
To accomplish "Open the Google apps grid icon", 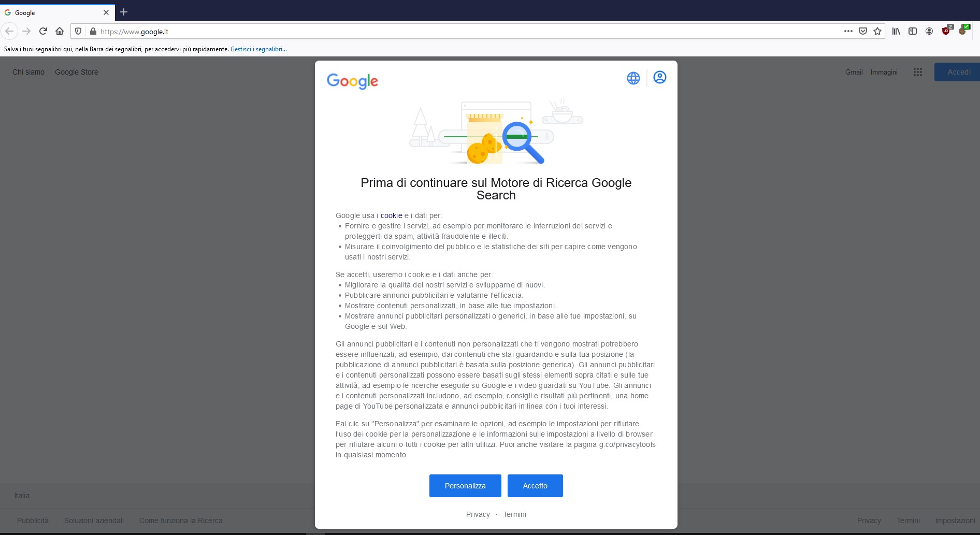I will (x=918, y=72).
